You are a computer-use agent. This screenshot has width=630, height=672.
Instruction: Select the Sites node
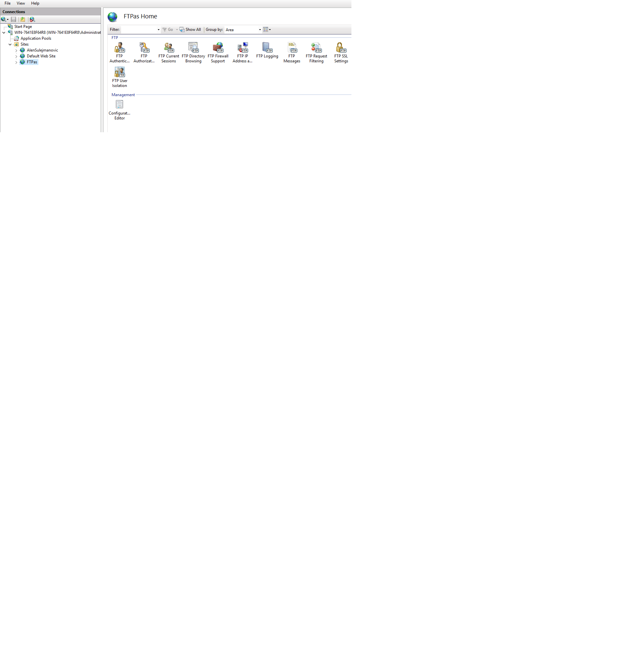point(24,44)
